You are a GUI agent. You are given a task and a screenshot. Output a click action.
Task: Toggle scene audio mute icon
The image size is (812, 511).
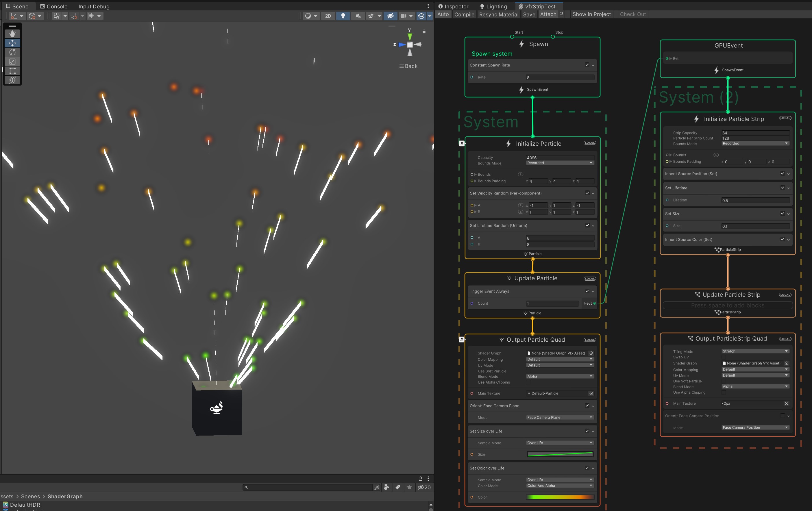(358, 16)
